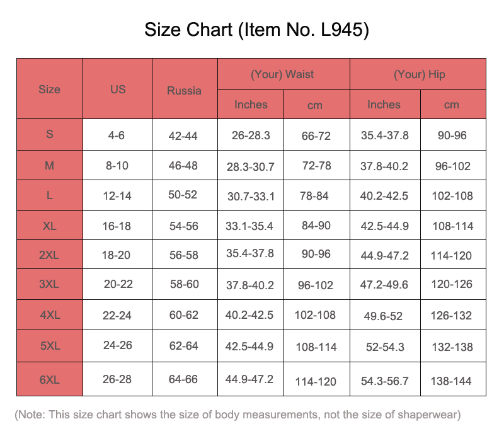
Task: Click the body measurements note text
Action: pos(238,415)
